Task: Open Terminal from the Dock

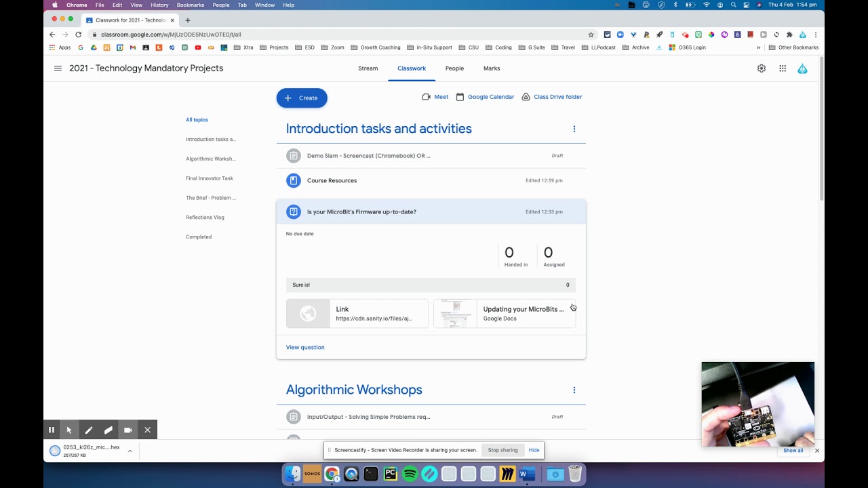Action: [371, 474]
